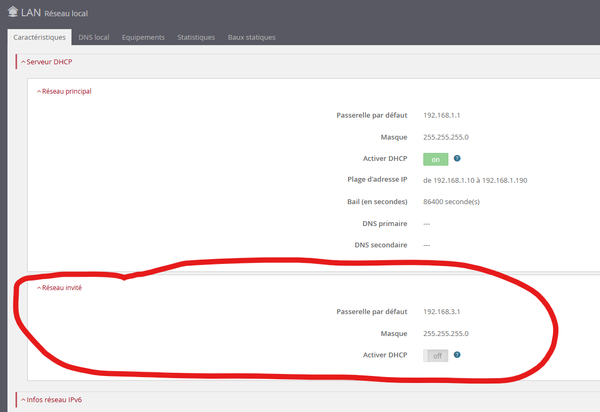This screenshot has height=412, width=600.
Task: Click help icon beside main network DHCP toggle
Action: (457, 158)
